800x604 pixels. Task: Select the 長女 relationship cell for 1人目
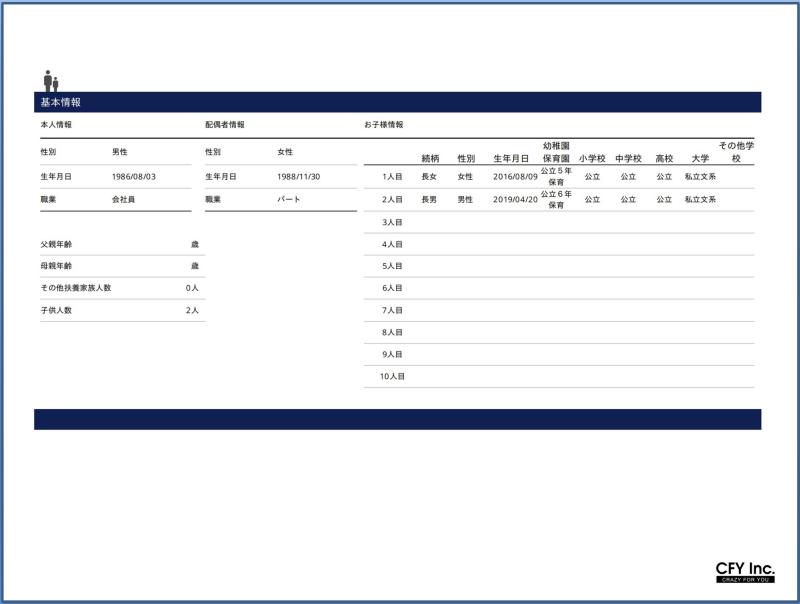429,176
